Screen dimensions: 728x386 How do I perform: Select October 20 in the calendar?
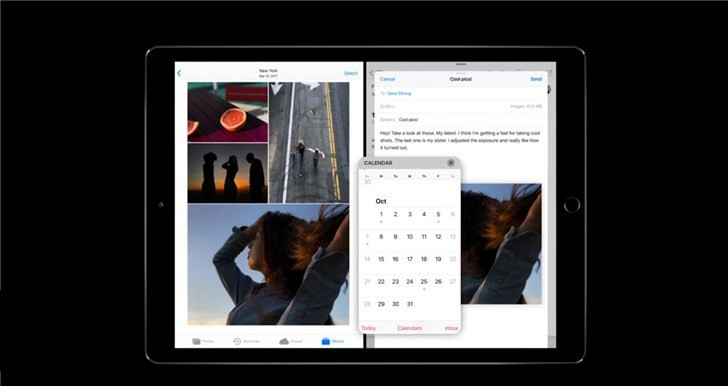[x=453, y=259]
